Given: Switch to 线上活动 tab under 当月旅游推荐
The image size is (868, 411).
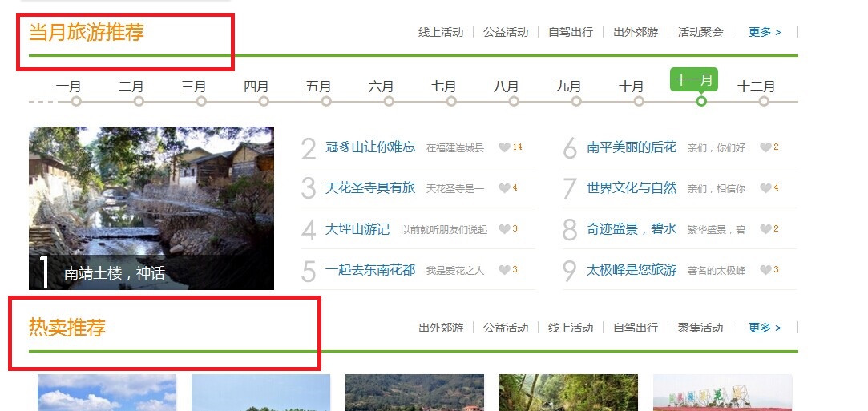Looking at the screenshot, I should pyautogui.click(x=441, y=32).
